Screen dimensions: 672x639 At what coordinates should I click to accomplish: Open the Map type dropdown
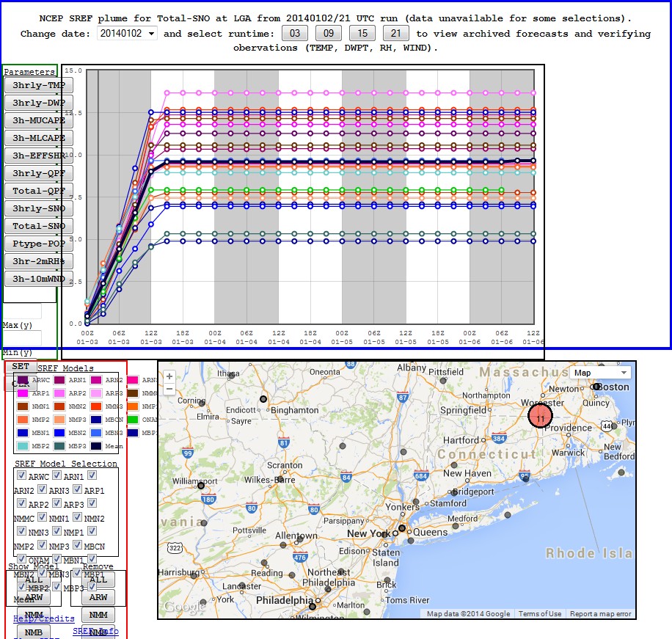click(599, 373)
